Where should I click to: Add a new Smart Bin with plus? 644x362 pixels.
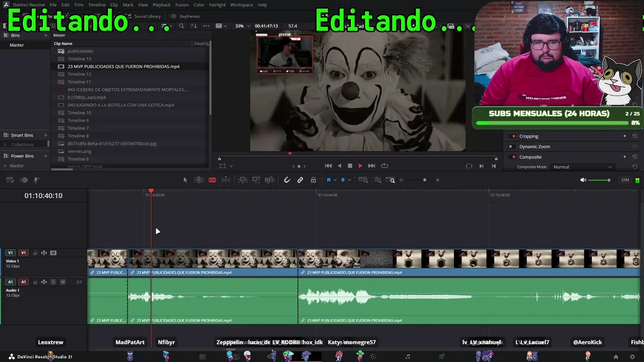click(x=46, y=135)
